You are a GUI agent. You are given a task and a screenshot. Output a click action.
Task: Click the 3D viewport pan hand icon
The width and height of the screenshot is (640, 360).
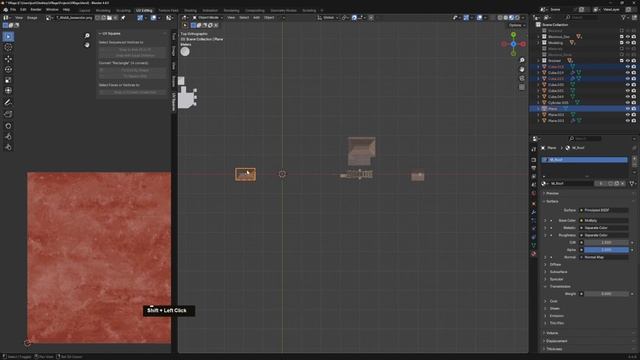click(x=522, y=69)
